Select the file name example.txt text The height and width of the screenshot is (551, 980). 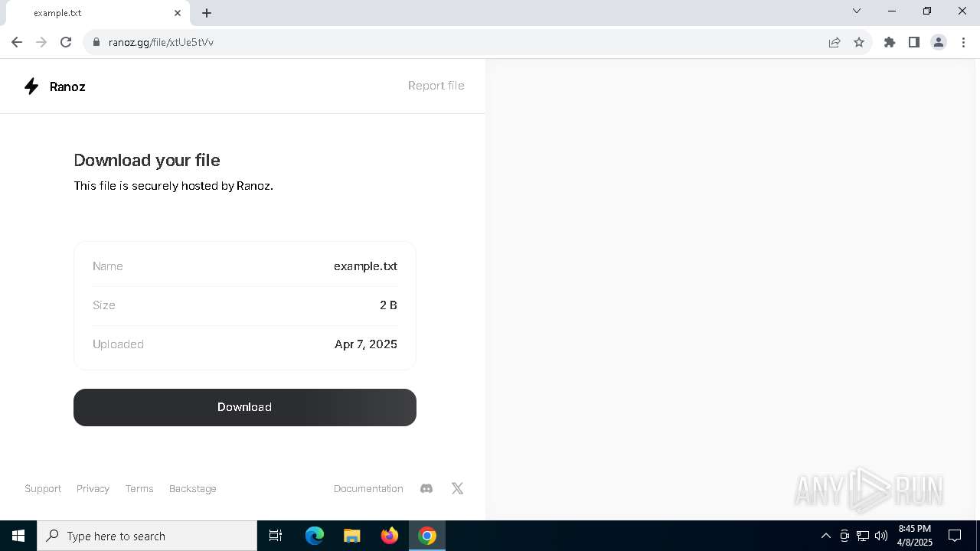[365, 266]
